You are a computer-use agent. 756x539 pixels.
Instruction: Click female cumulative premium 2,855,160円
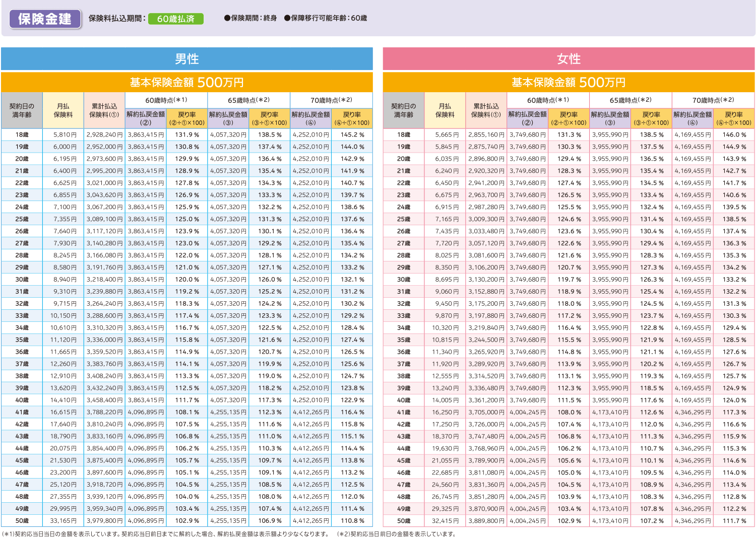pos(486,135)
